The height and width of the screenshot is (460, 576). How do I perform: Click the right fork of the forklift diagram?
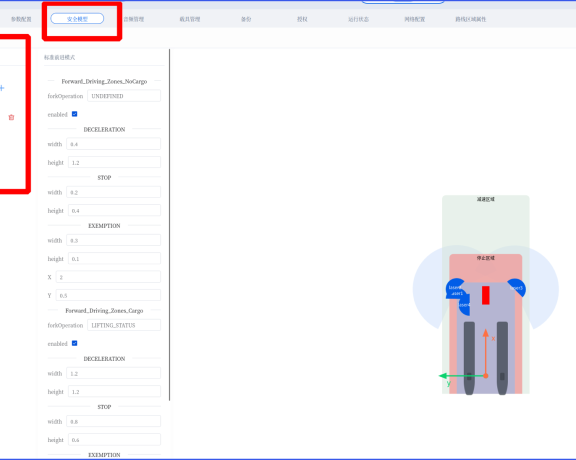(502, 358)
